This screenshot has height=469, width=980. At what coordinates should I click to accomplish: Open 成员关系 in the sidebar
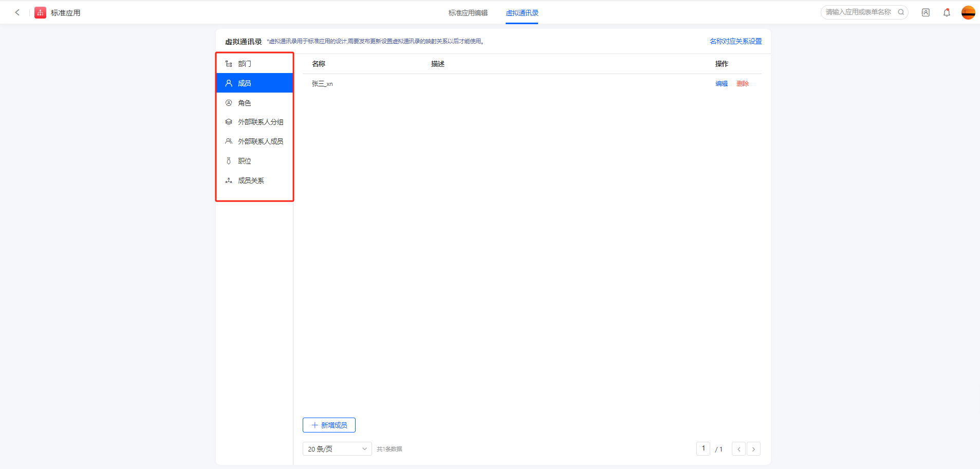pyautogui.click(x=251, y=181)
